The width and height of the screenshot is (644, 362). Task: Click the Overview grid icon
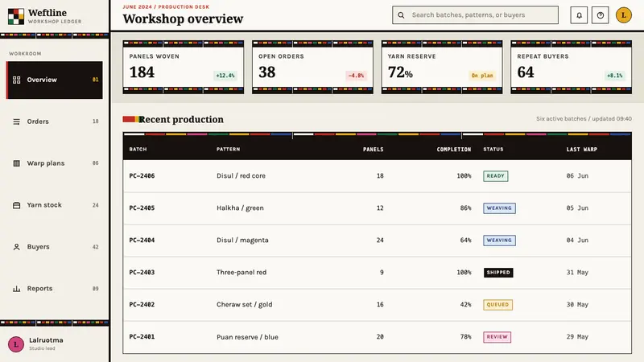point(16,80)
